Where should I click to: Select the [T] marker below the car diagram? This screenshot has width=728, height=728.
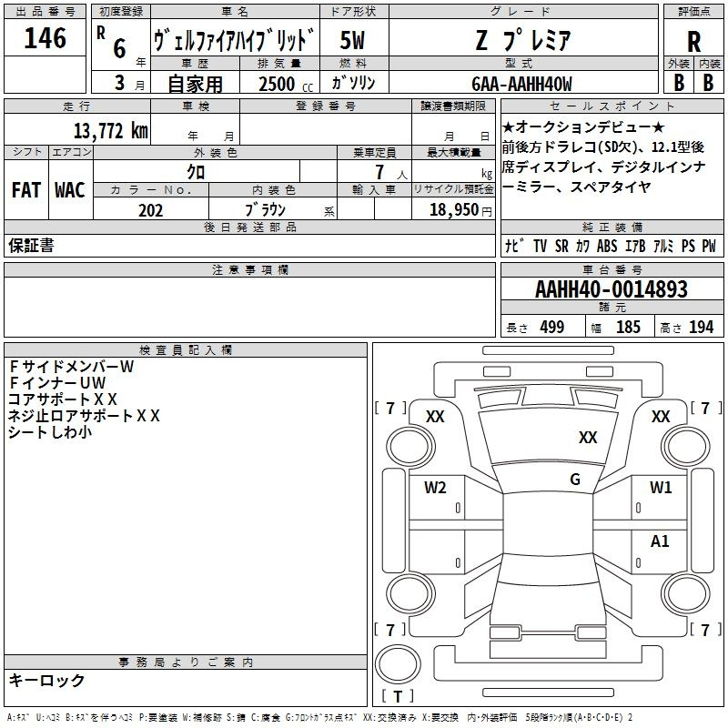[x=397, y=697]
